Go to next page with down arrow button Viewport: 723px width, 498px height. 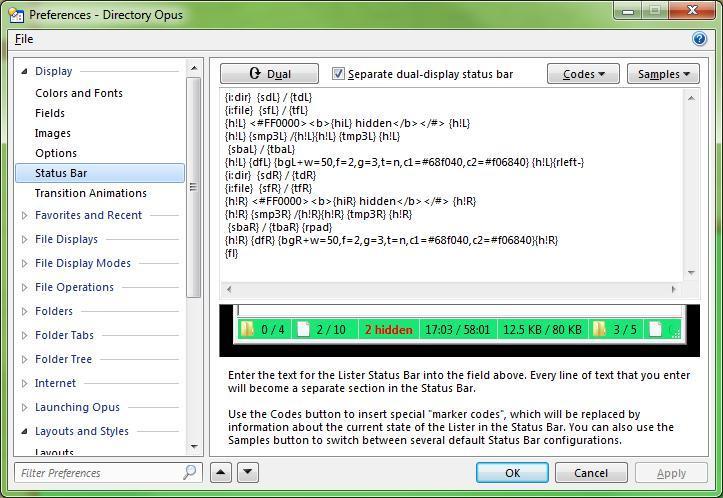(248, 472)
